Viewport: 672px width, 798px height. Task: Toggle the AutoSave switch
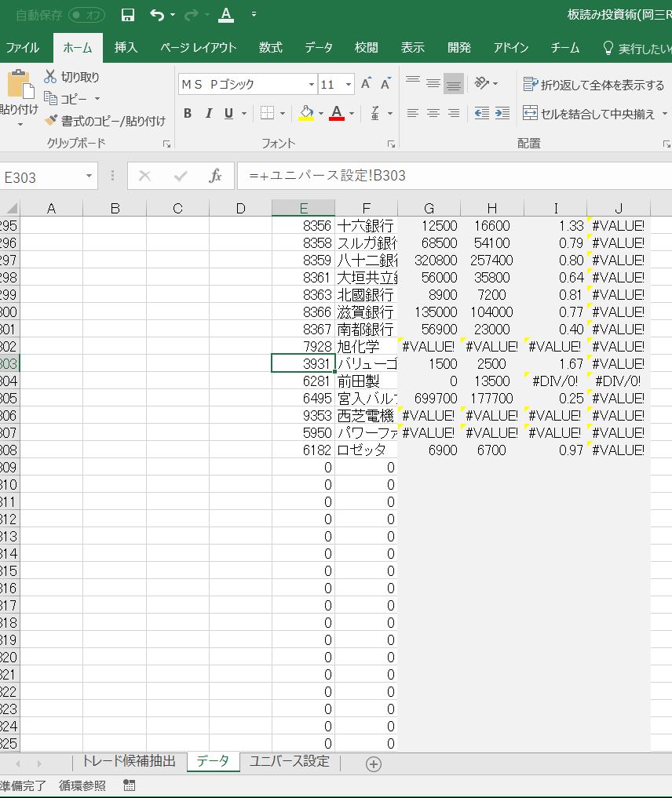[86, 15]
